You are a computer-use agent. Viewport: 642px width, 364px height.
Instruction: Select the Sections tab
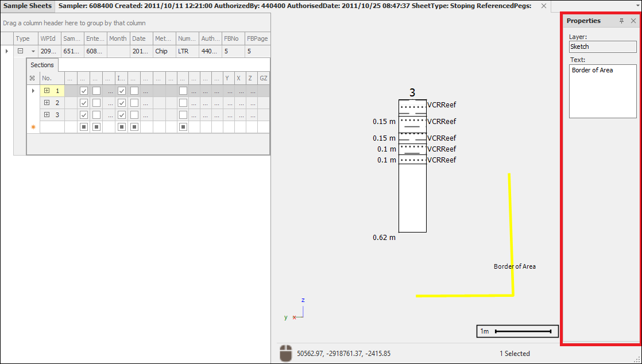pos(42,65)
